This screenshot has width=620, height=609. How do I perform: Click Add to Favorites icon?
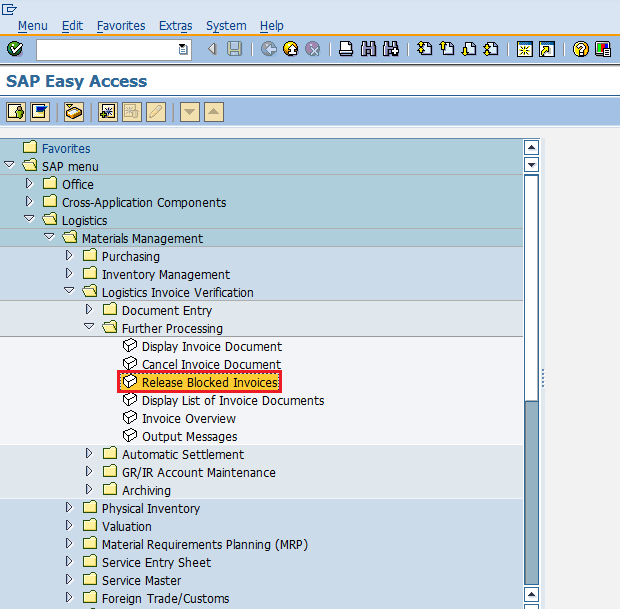pos(108,112)
